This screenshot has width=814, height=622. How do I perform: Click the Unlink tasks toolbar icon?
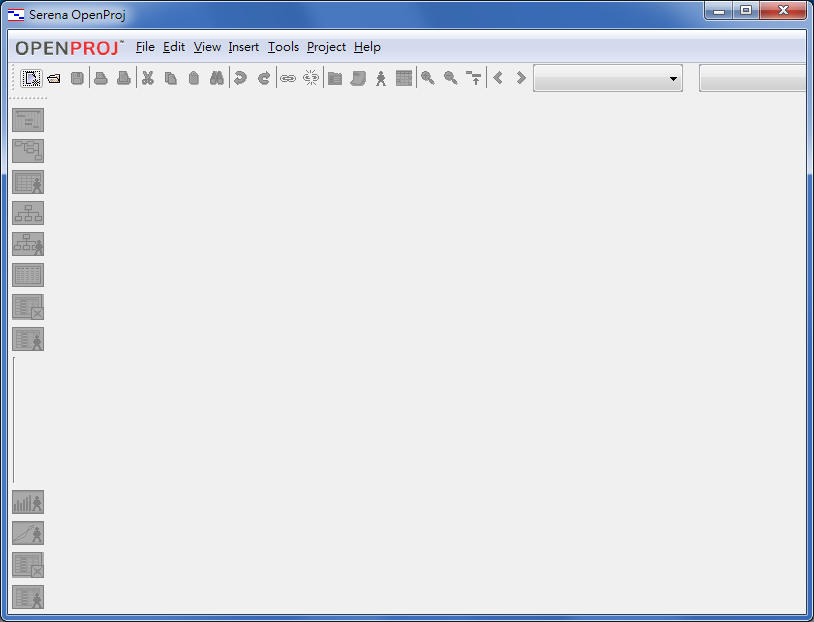click(310, 78)
